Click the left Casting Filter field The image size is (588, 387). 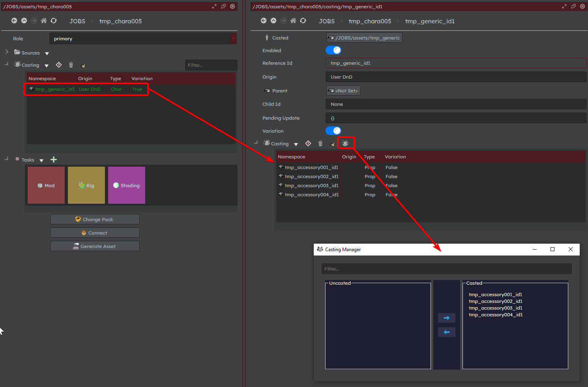click(x=211, y=65)
